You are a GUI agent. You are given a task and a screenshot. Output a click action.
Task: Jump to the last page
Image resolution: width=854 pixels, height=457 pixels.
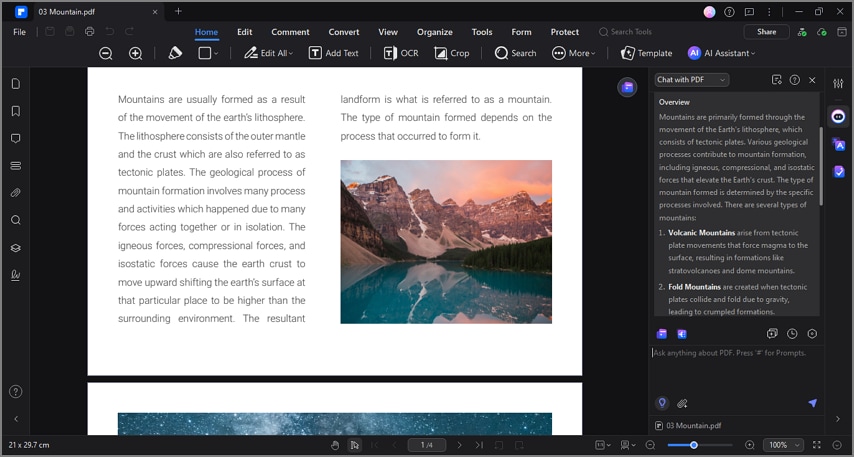click(479, 445)
